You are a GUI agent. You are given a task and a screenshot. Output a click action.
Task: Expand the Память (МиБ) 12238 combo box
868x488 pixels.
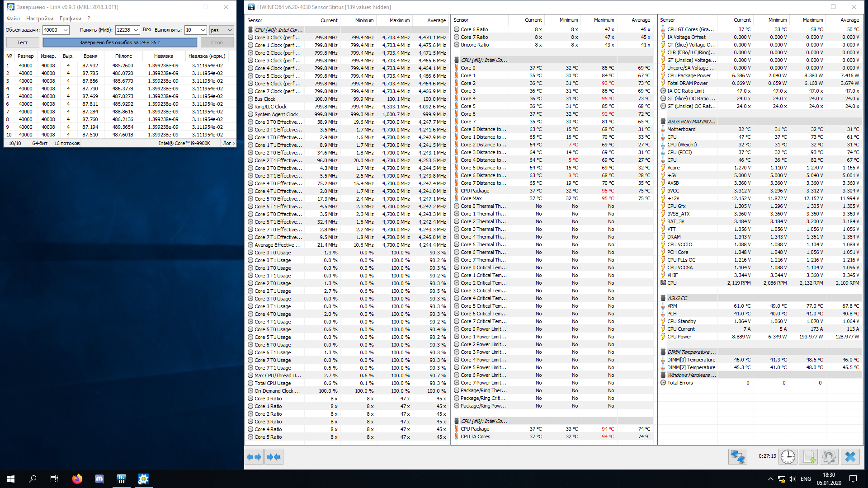click(136, 30)
